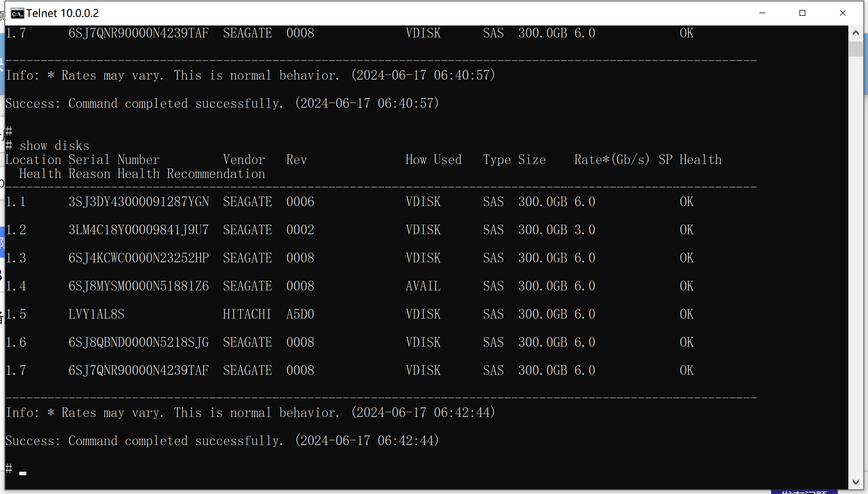Minimize the Telnet window
Image resolution: width=868 pixels, height=494 pixels.
(x=762, y=13)
